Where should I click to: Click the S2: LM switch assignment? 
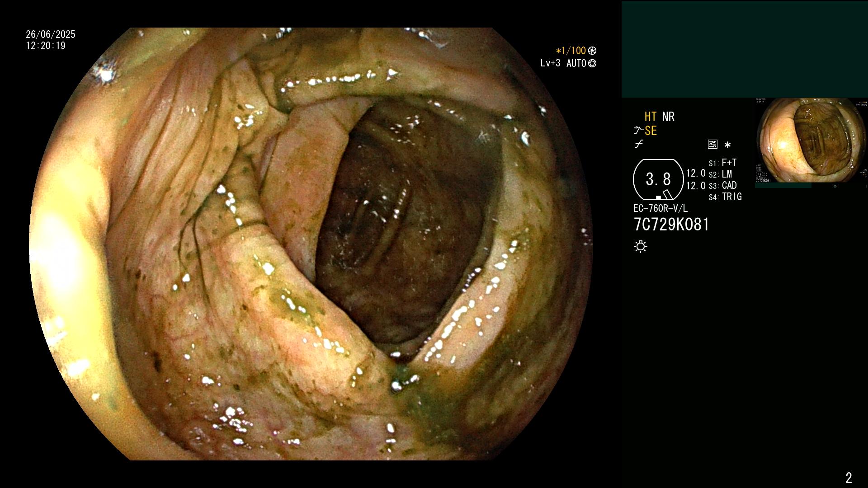click(x=720, y=174)
